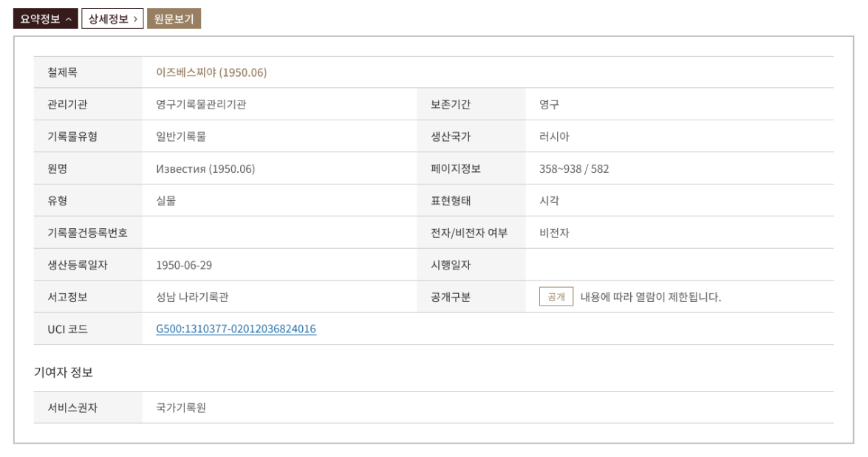Open the 이즈베스찌야 (1950.06) title link
Viewport: 868px width, 457px height.
point(211,72)
